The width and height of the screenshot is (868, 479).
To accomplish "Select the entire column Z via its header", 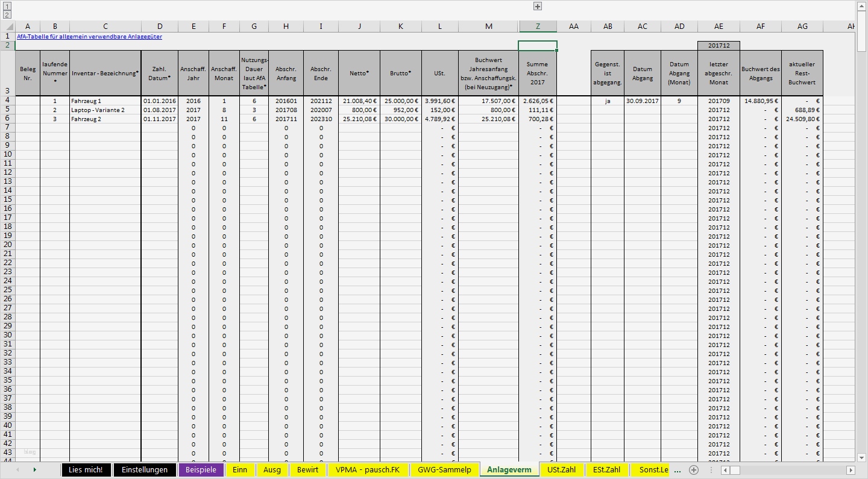I will pyautogui.click(x=537, y=26).
